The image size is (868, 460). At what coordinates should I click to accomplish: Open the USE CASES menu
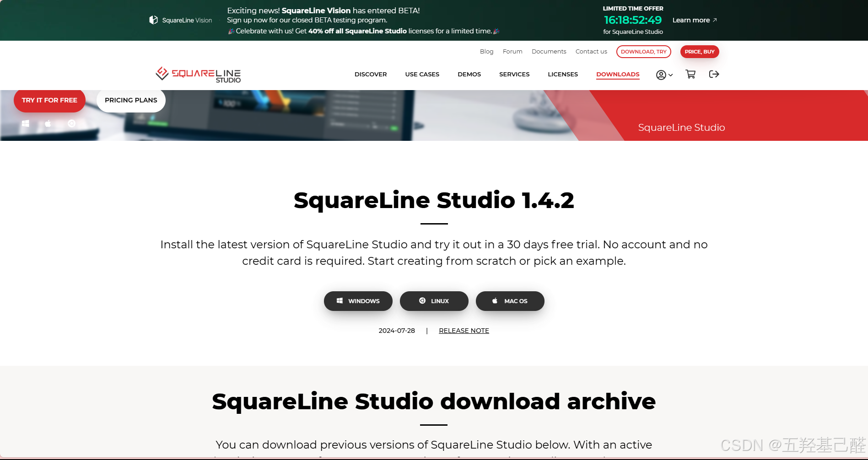click(422, 74)
